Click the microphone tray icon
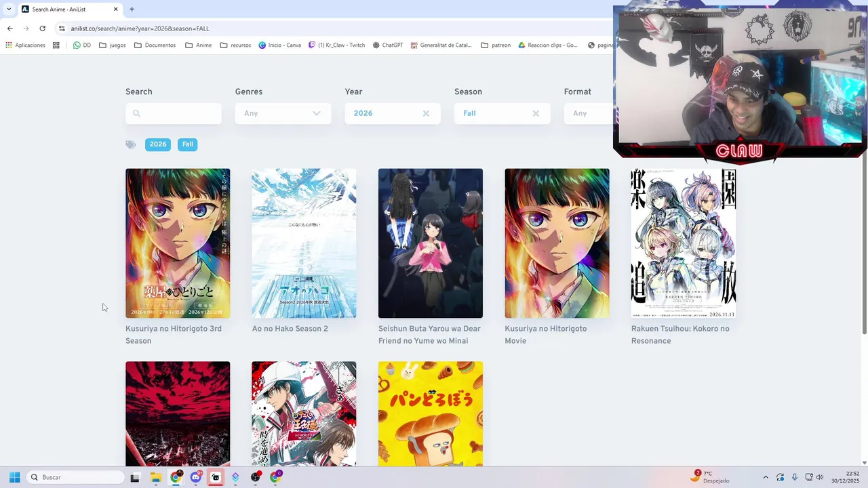Screen dimensions: 868x488 click(x=794, y=477)
